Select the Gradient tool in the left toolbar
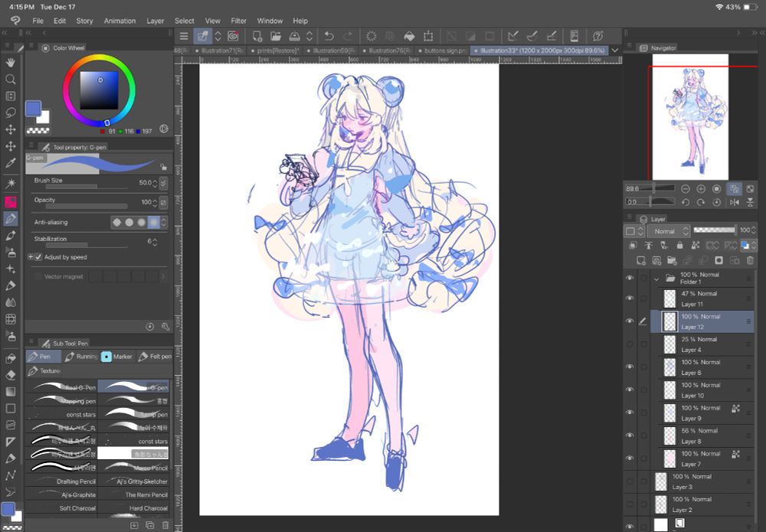 point(10,391)
